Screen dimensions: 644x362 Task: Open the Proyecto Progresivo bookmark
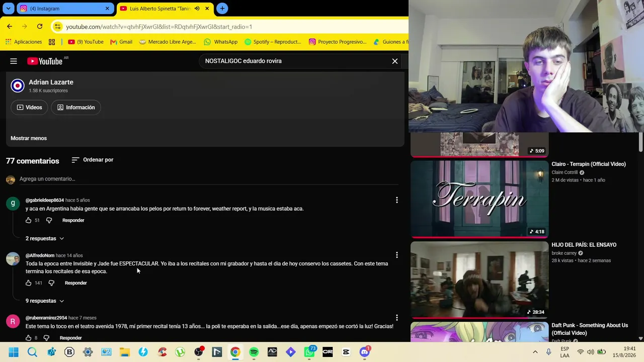click(x=338, y=42)
